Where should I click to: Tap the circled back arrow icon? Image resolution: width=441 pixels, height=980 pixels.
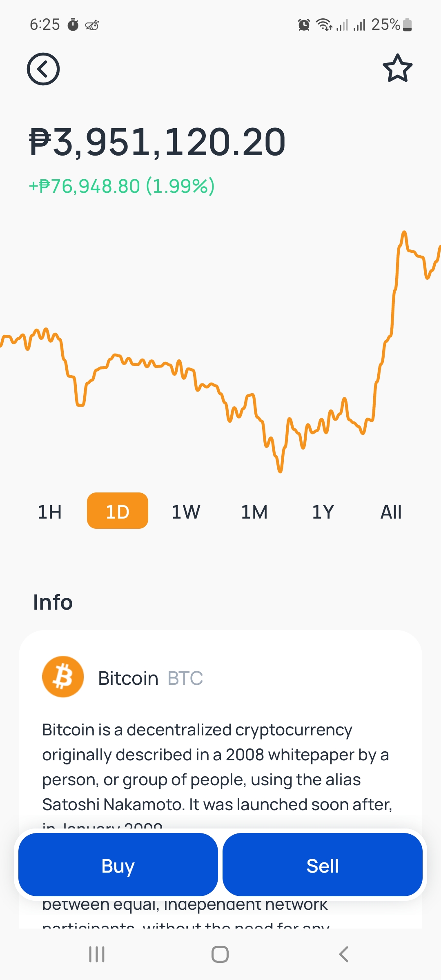43,69
